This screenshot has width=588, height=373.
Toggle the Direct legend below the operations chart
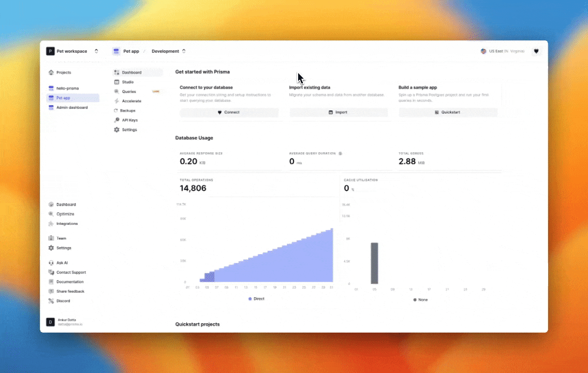pyautogui.click(x=256, y=298)
